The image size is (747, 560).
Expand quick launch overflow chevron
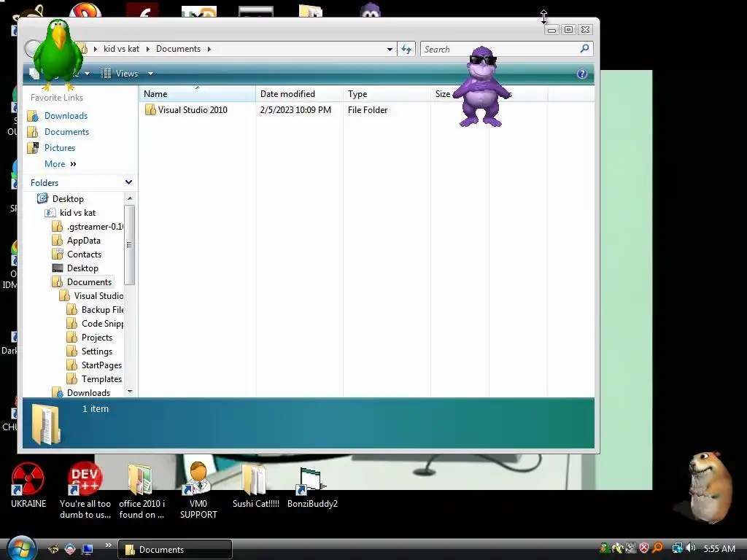108,545
